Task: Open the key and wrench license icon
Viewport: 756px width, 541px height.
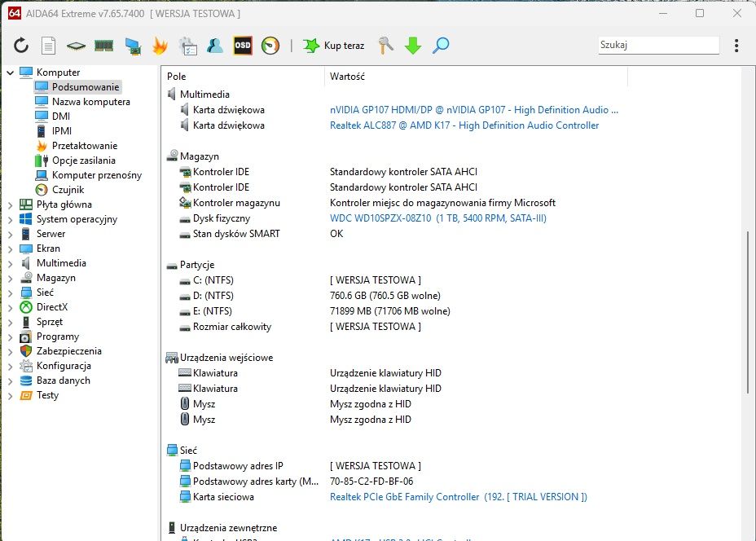Action: 385,46
